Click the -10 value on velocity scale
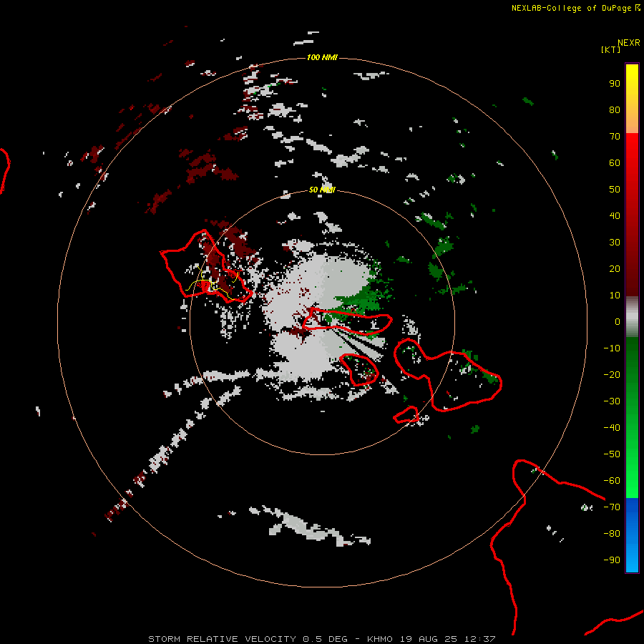Viewport: 644px width, 644px height. (x=612, y=348)
